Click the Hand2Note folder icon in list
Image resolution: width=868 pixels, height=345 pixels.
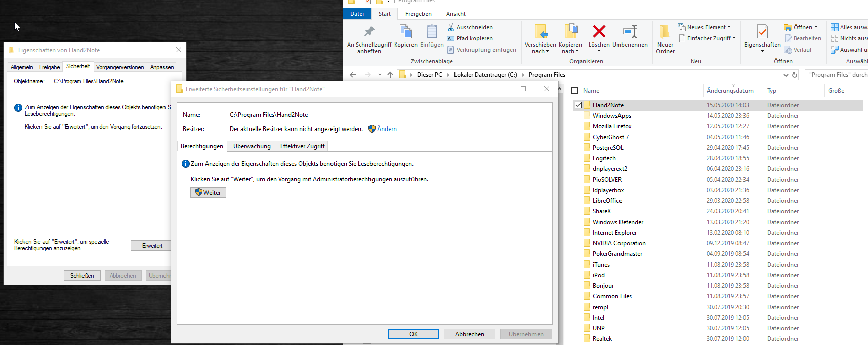[587, 105]
